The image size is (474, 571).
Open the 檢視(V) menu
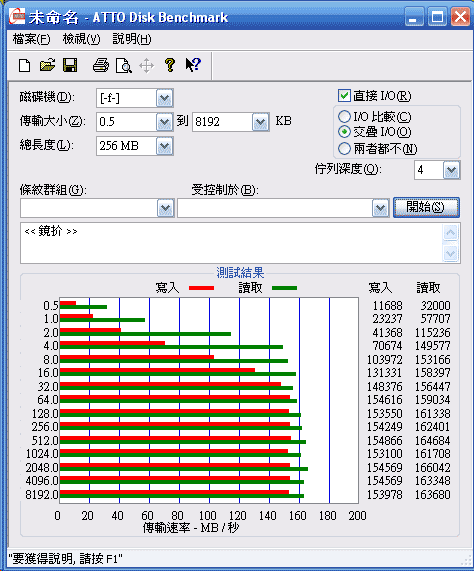(81, 39)
